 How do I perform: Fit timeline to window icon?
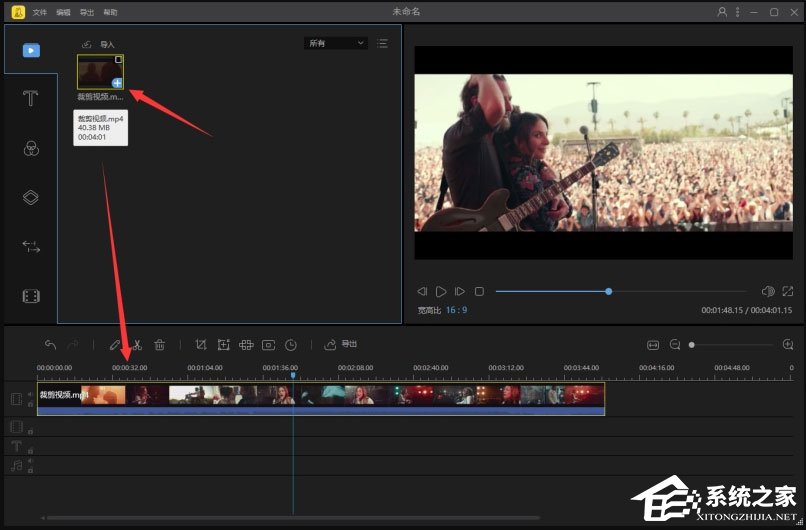[x=653, y=345]
